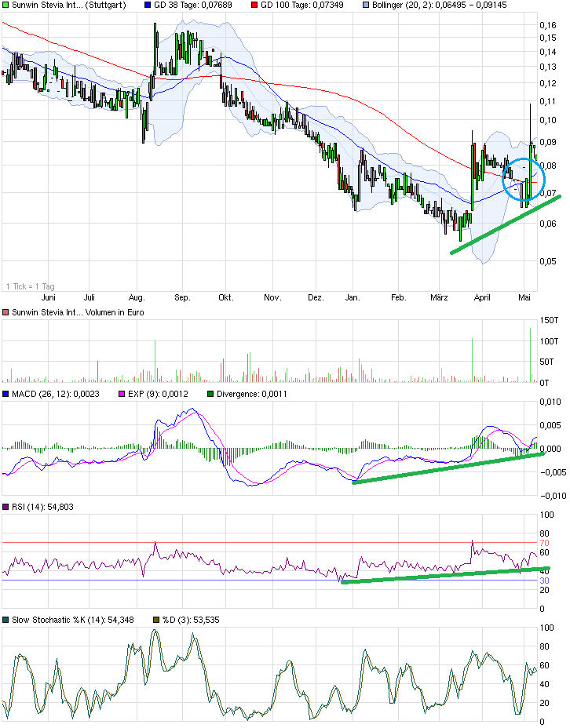Click the 'Sunwin Stevia Int... Volumen in Euro' label
The height and width of the screenshot is (728, 570).
point(78,312)
